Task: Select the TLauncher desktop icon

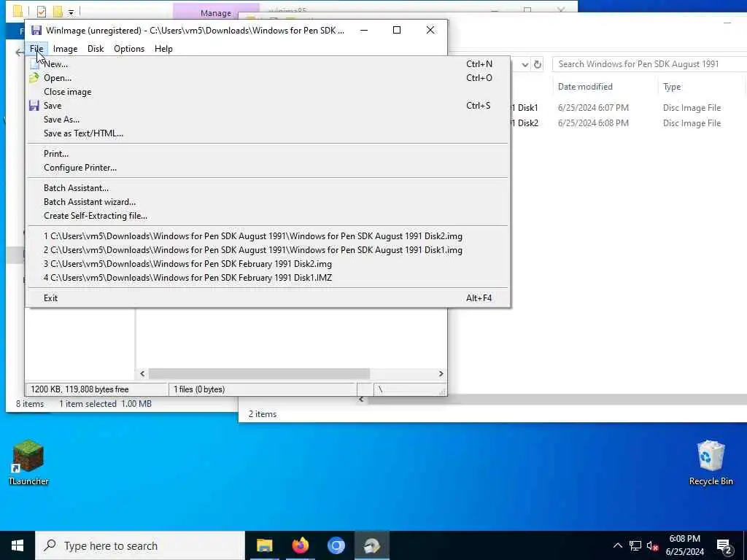Action: [28, 462]
